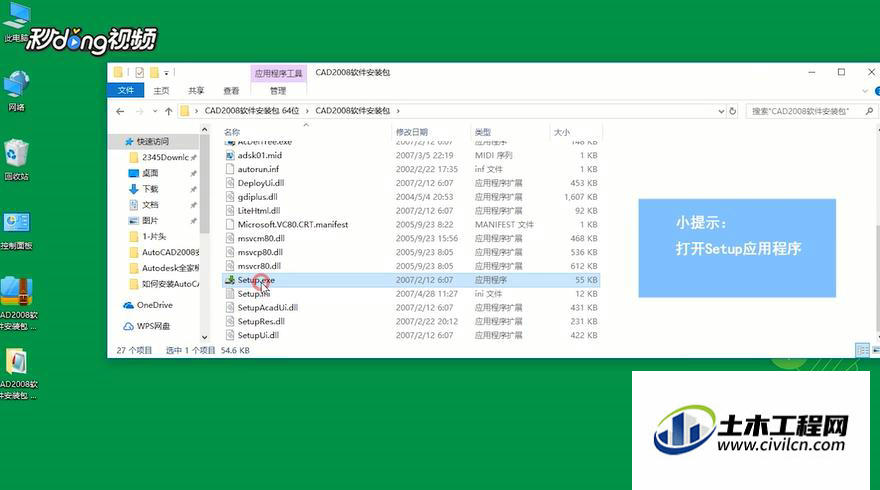Image resolution: width=880 pixels, height=490 pixels.
Task: Expand the ribbon chevron
Action: click(865, 90)
